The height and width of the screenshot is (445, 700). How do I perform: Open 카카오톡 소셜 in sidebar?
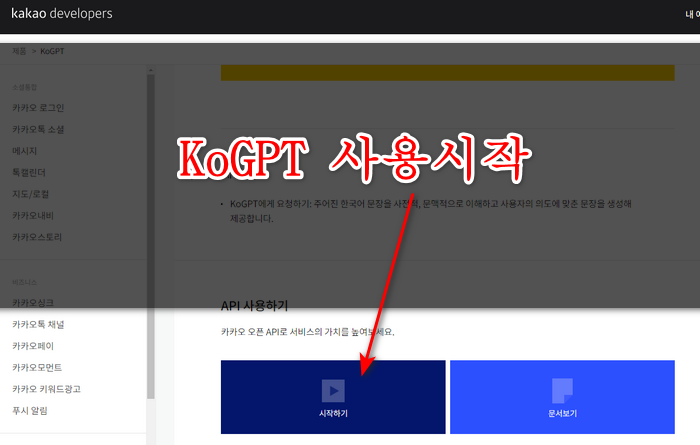tap(38, 129)
